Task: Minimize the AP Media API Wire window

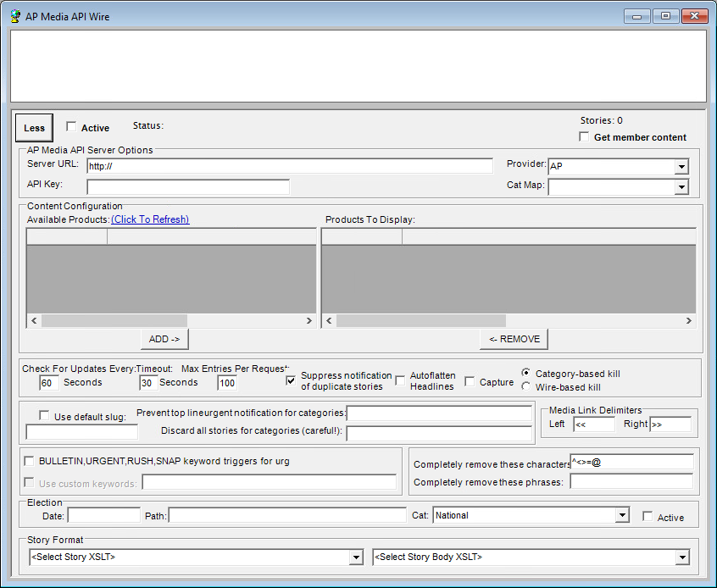Action: pos(637,16)
